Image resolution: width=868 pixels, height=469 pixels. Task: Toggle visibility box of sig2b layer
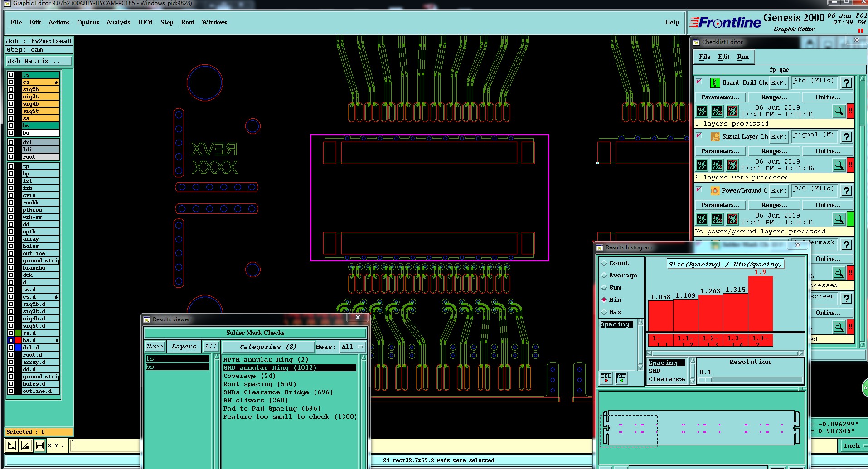click(x=11, y=89)
